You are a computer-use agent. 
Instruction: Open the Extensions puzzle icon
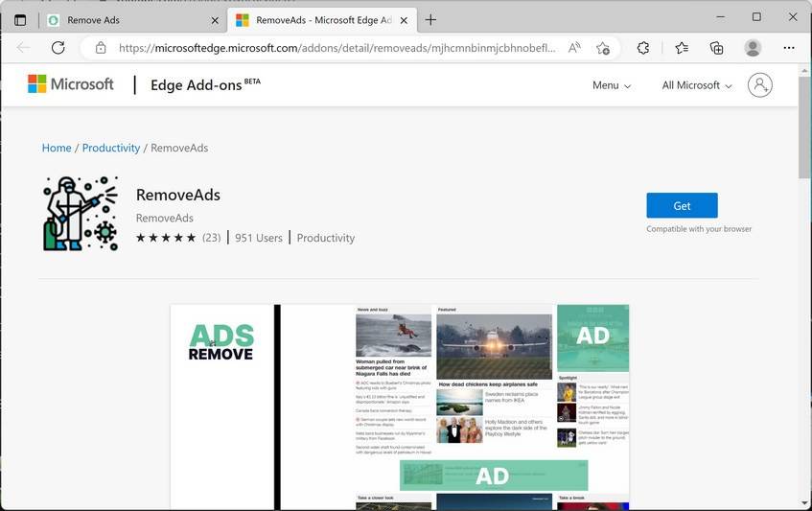643,48
